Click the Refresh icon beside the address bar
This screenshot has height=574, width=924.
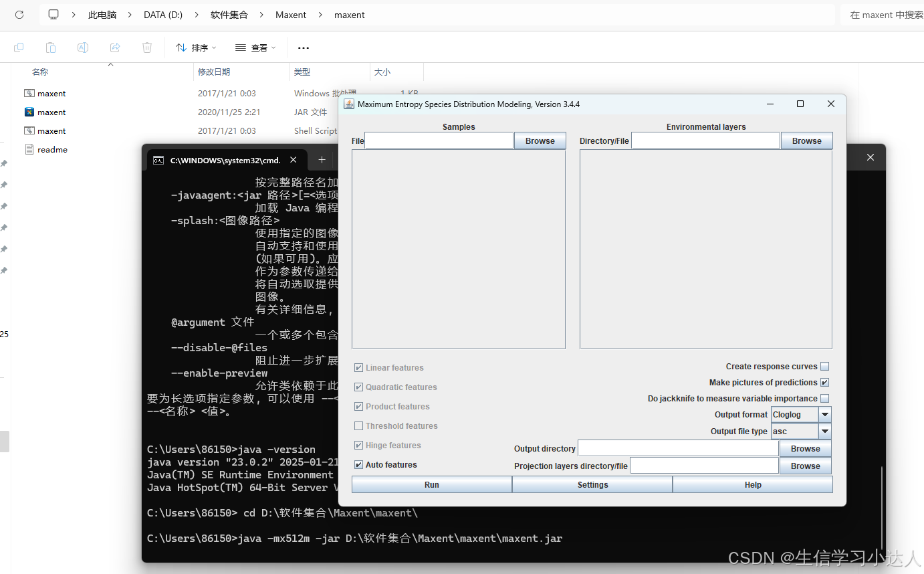click(19, 15)
